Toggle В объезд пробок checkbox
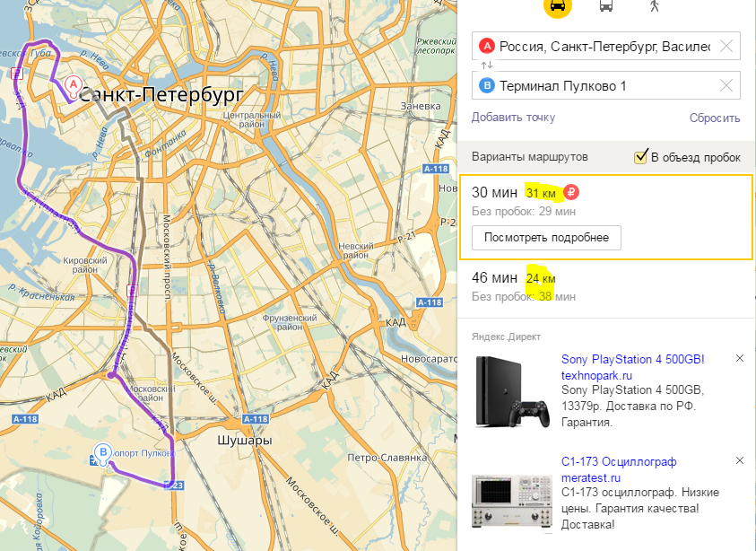The height and width of the screenshot is (551, 756). pos(640,157)
